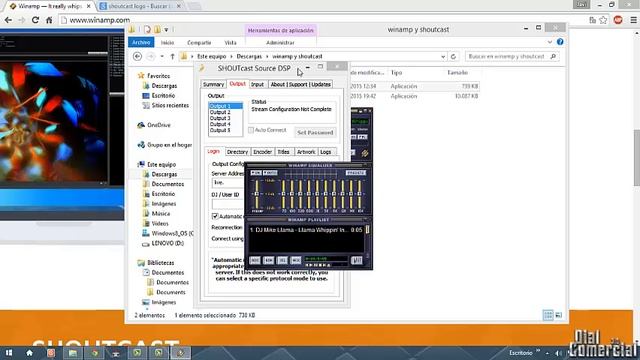
Task: Switch to the Vista ribbon tab
Action: [x=230, y=42]
